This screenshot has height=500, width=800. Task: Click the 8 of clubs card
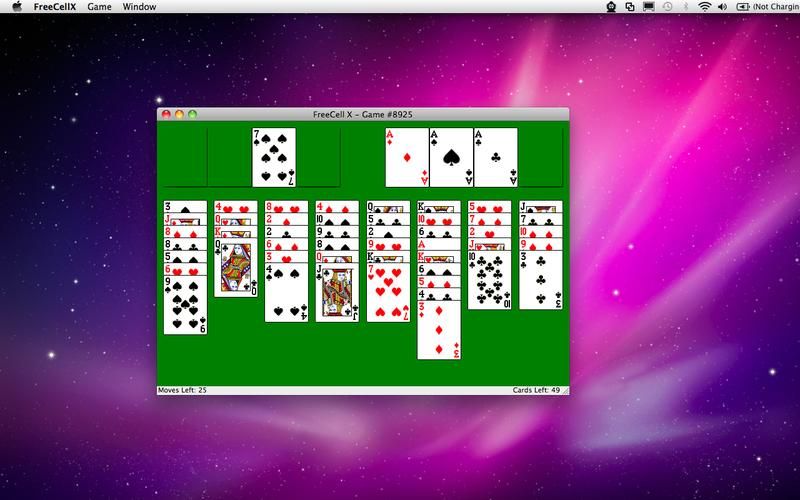pyautogui.click(x=185, y=244)
